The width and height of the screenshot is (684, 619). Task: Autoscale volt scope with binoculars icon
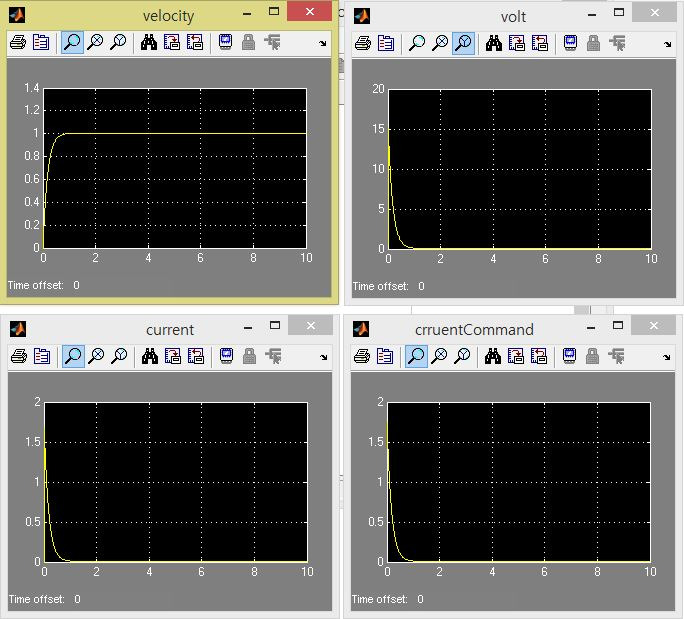[x=494, y=43]
